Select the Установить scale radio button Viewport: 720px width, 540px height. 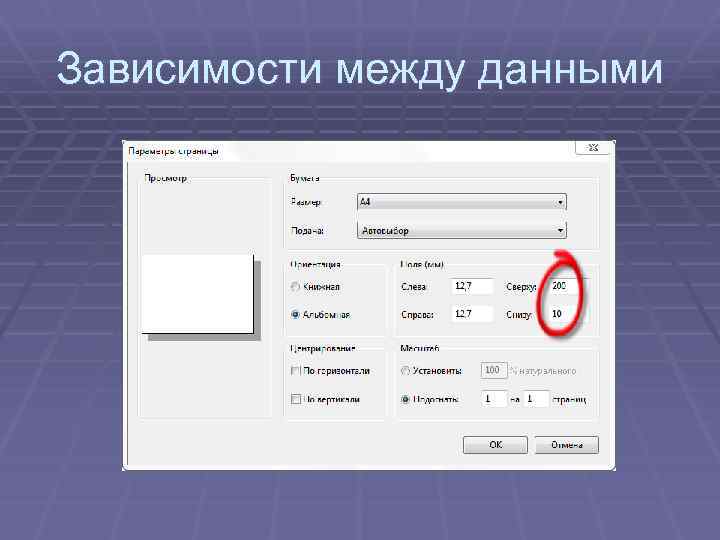(405, 371)
